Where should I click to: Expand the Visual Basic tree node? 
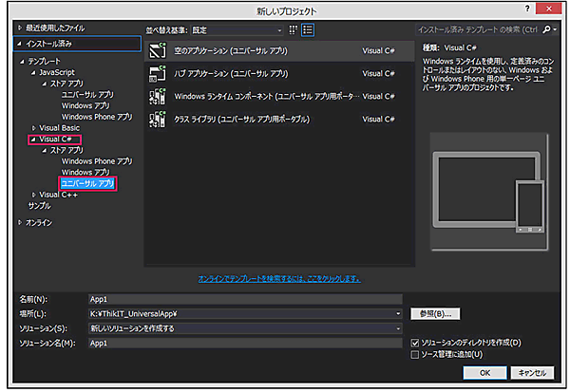33,128
